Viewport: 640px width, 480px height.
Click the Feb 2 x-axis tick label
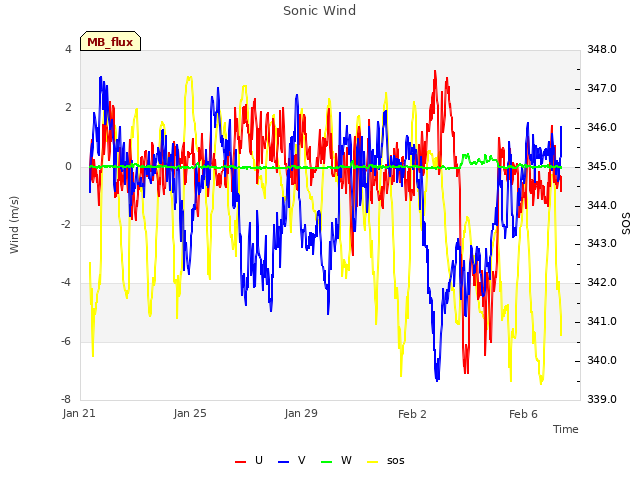412,414
